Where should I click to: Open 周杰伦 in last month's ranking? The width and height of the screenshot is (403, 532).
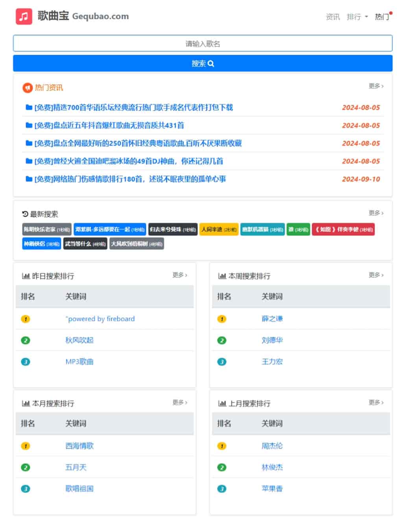272,446
